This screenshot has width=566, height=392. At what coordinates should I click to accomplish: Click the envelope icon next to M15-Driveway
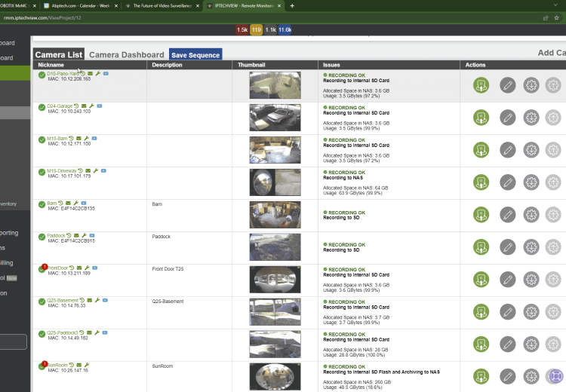pyautogui.click(x=88, y=171)
